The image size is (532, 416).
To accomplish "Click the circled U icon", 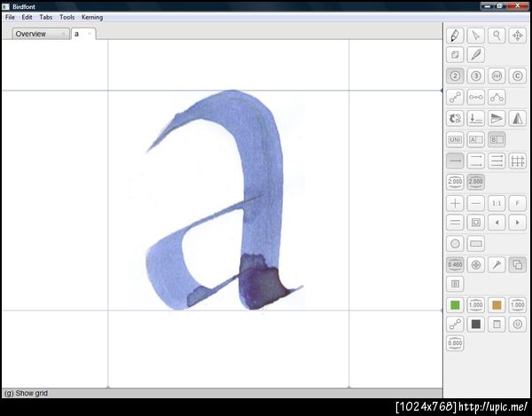I will (518, 325).
